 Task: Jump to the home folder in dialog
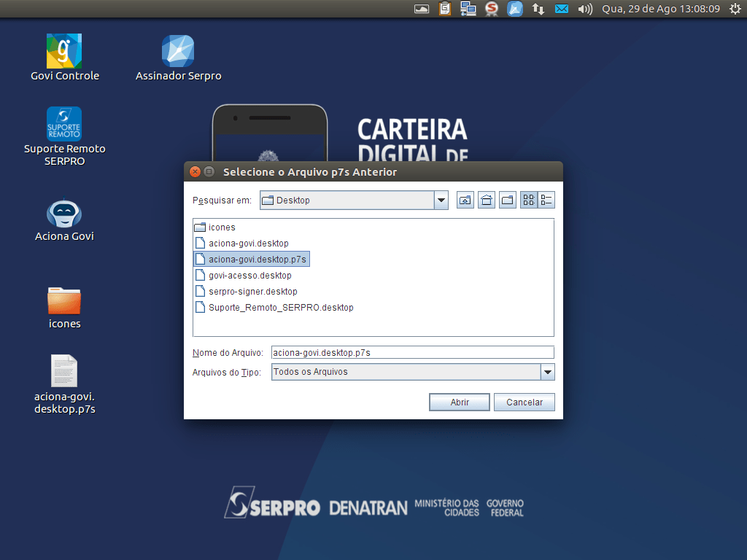487,201
